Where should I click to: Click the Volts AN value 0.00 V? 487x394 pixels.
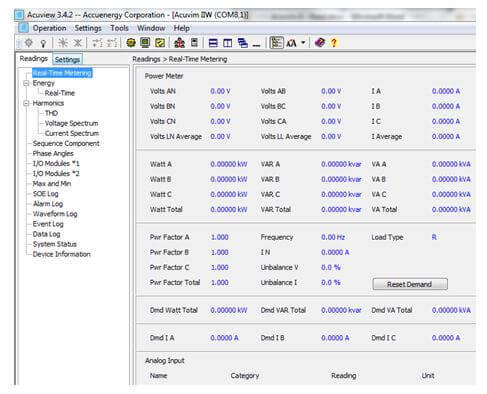pyautogui.click(x=220, y=91)
